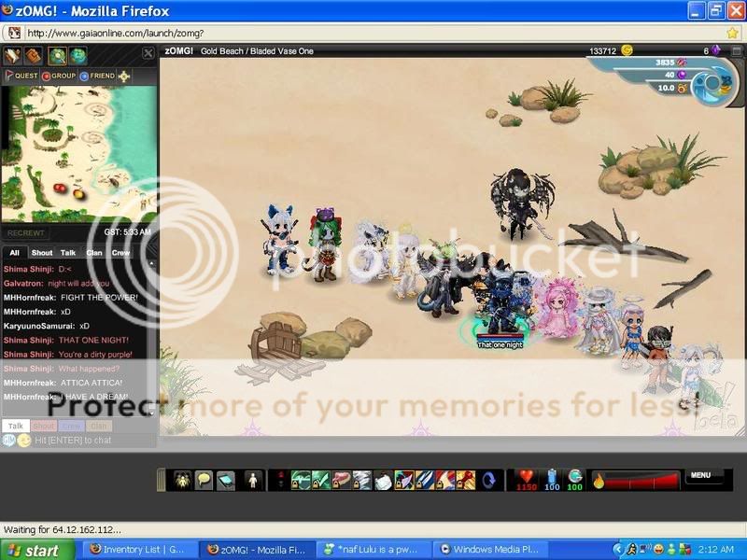Select the red wrench ring slot
Image resolution: width=747 pixels, height=560 pixels.
click(x=465, y=480)
